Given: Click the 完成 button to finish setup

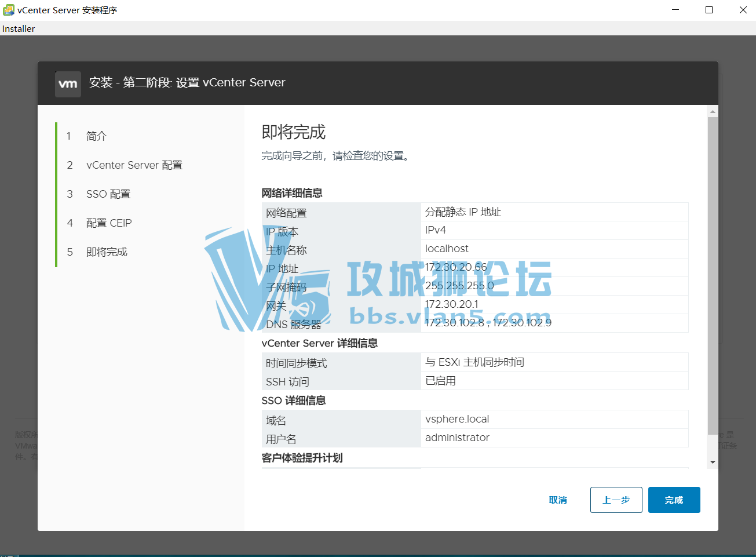Looking at the screenshot, I should pos(674,500).
